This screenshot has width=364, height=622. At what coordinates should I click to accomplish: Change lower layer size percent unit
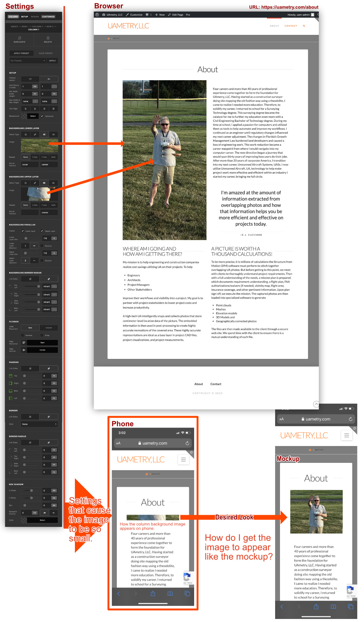(54, 238)
